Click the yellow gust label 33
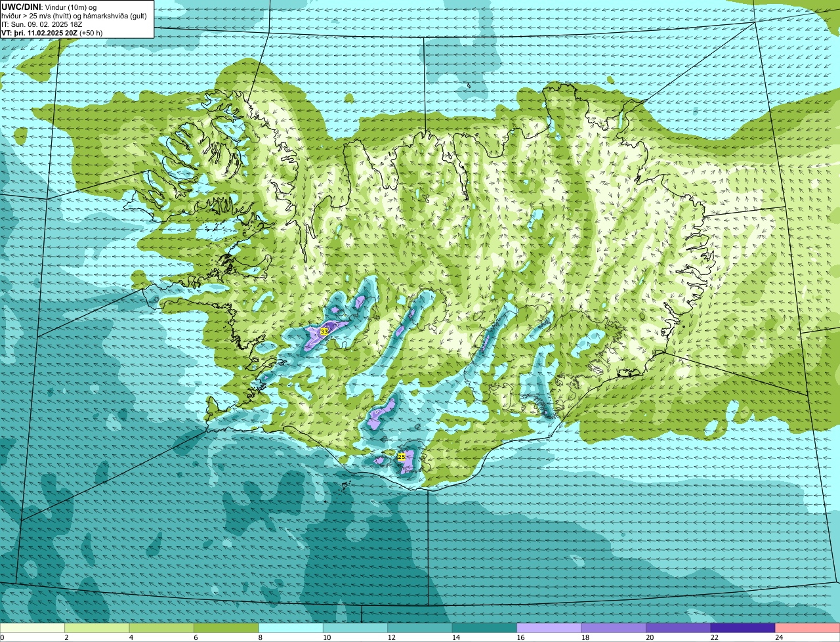Screen dimensions: 840x642 pyautogui.click(x=324, y=332)
